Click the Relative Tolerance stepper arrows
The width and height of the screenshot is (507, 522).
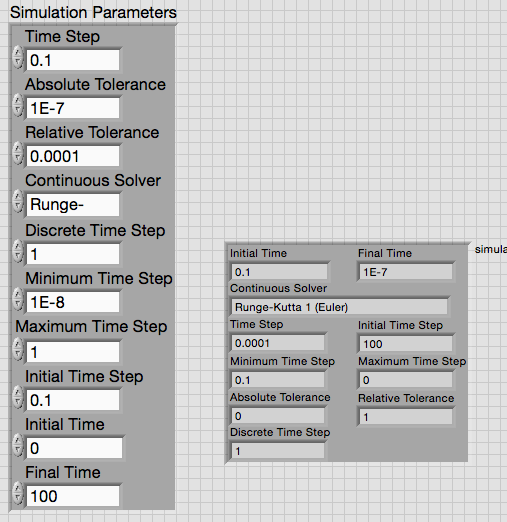[18, 153]
